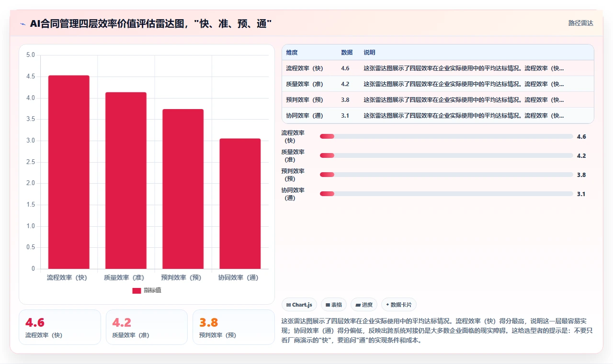Click the 数据卡片 tag chip
Viewport: 613px width, 364px height.
(399, 305)
